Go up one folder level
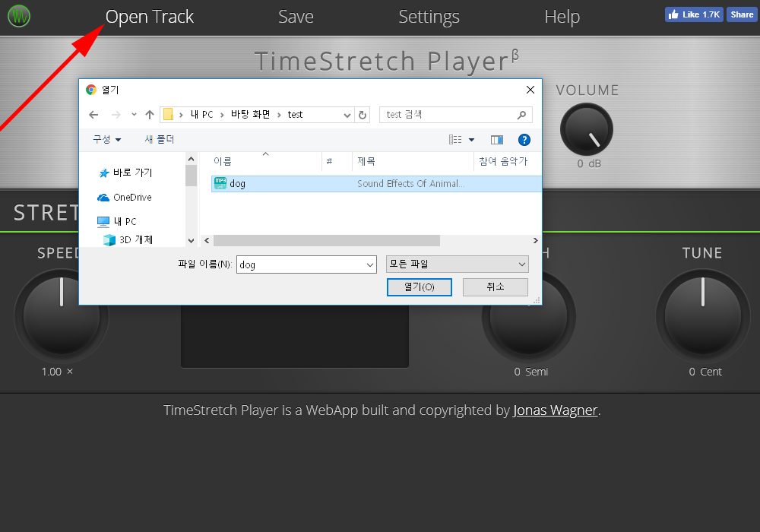The height and width of the screenshot is (532, 760). click(x=149, y=115)
